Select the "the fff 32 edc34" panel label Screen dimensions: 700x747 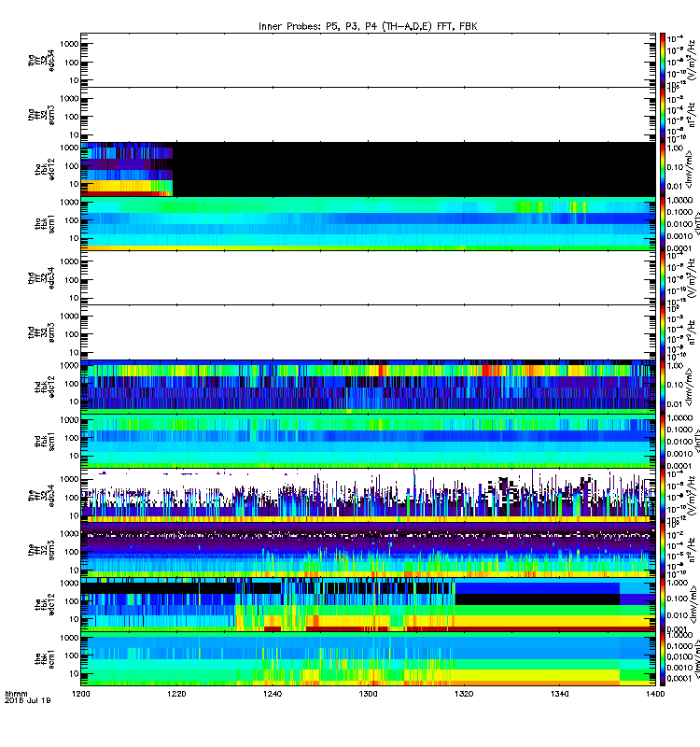pyautogui.click(x=41, y=496)
